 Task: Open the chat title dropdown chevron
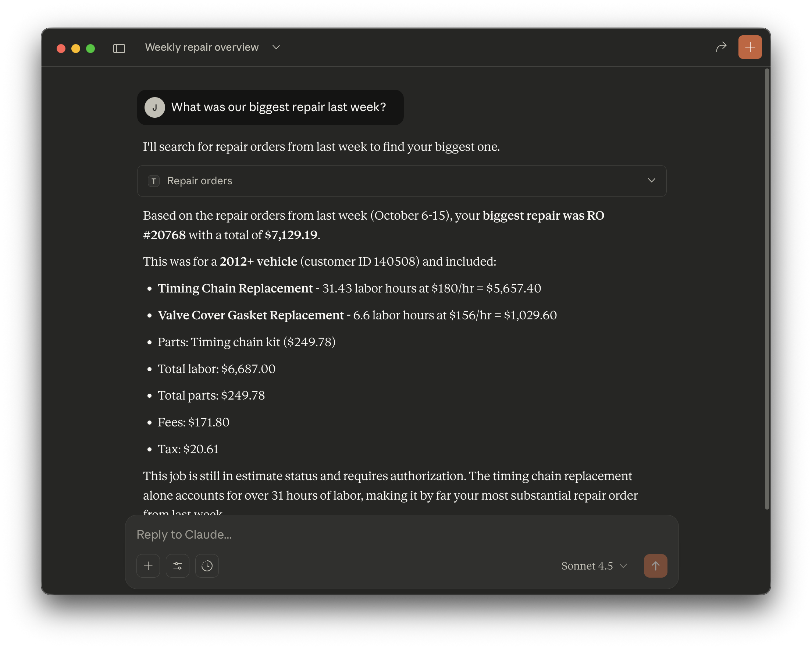(276, 47)
